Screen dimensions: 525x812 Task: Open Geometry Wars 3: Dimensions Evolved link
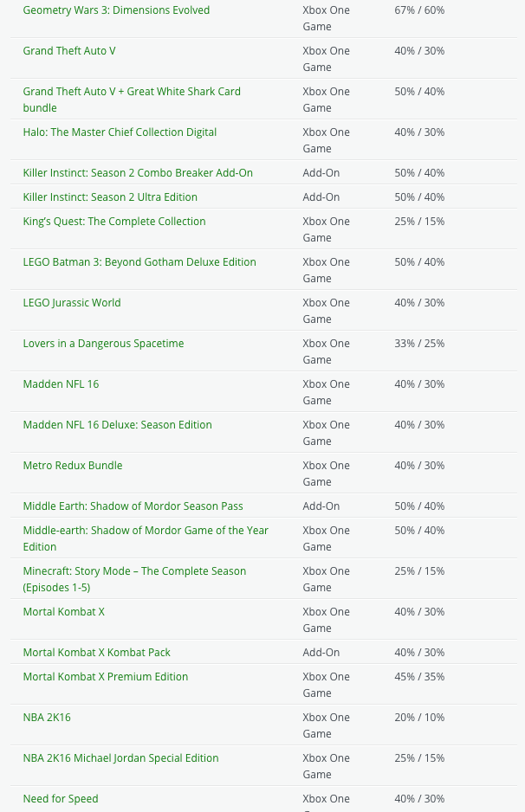coord(116,10)
